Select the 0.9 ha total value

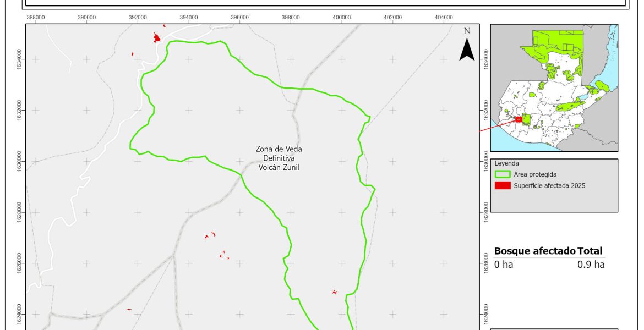coord(591,265)
